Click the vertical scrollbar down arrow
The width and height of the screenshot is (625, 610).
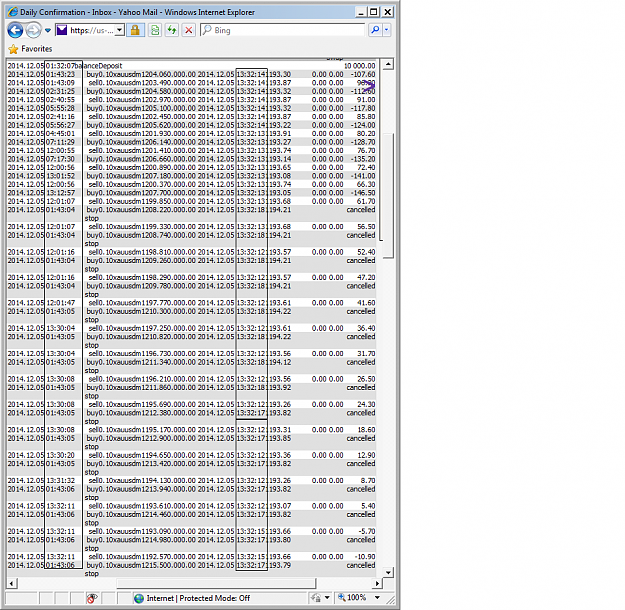pos(388,573)
